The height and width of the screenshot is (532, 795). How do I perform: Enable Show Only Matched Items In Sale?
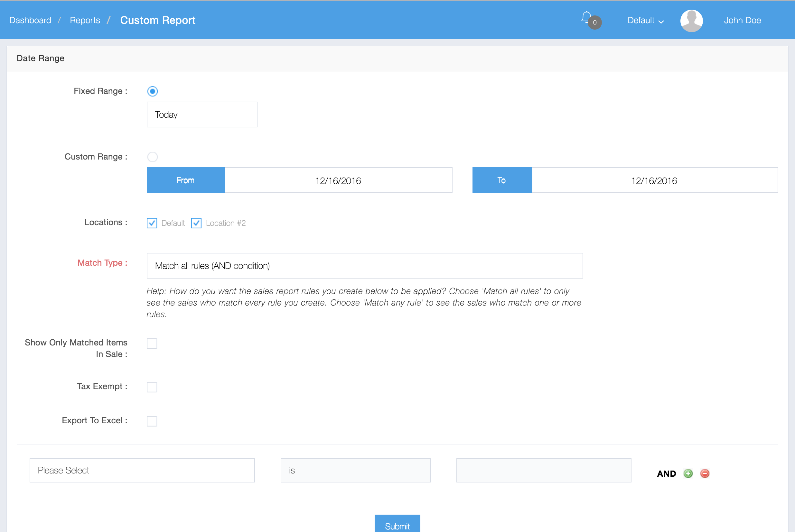tap(152, 344)
